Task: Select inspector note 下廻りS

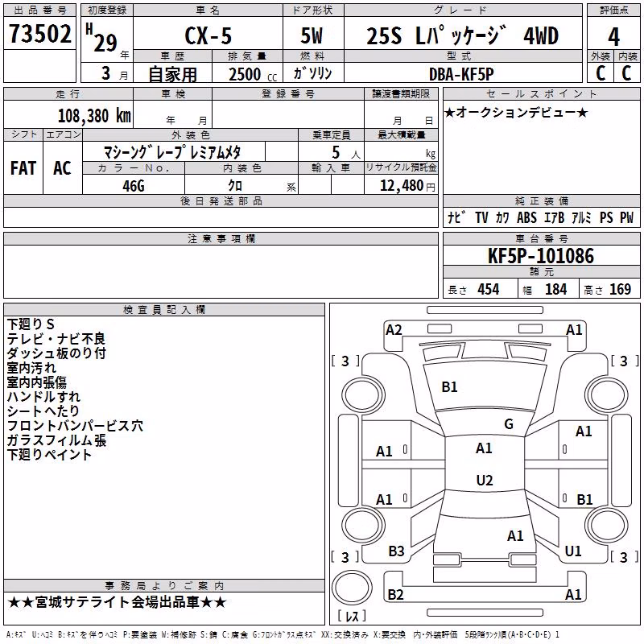Action: click(31, 324)
